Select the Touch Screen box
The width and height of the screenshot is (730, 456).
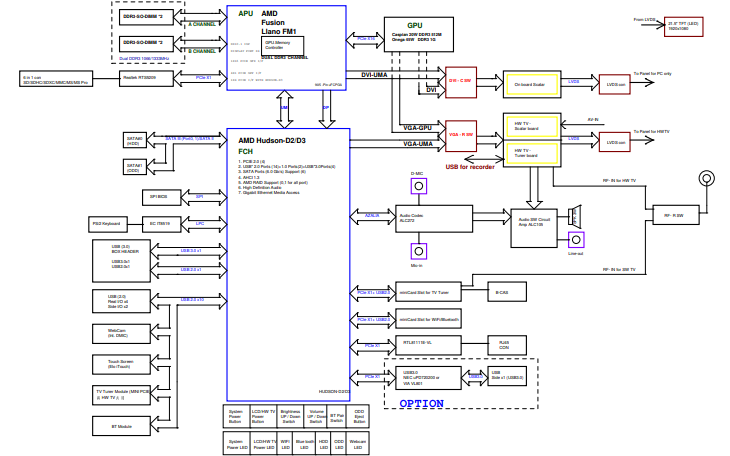click(121, 364)
